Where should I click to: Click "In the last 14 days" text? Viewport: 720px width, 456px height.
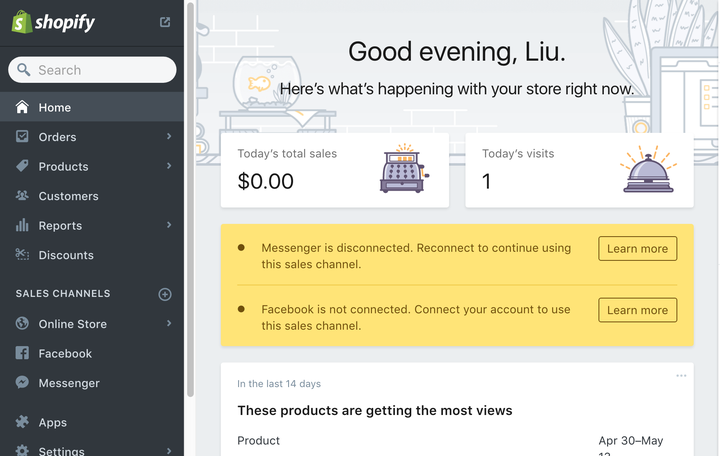coord(279,383)
